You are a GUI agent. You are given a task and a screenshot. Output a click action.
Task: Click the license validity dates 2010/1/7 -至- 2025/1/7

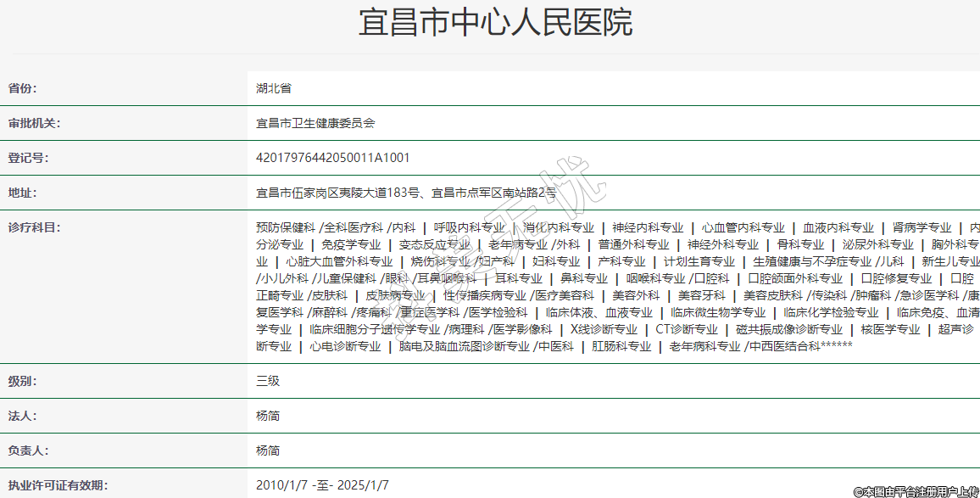[x=322, y=485]
